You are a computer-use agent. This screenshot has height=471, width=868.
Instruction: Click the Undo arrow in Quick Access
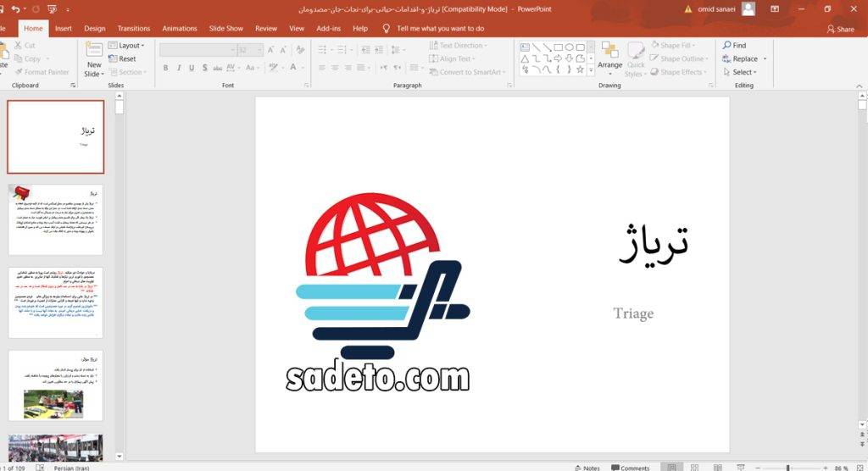point(15,9)
